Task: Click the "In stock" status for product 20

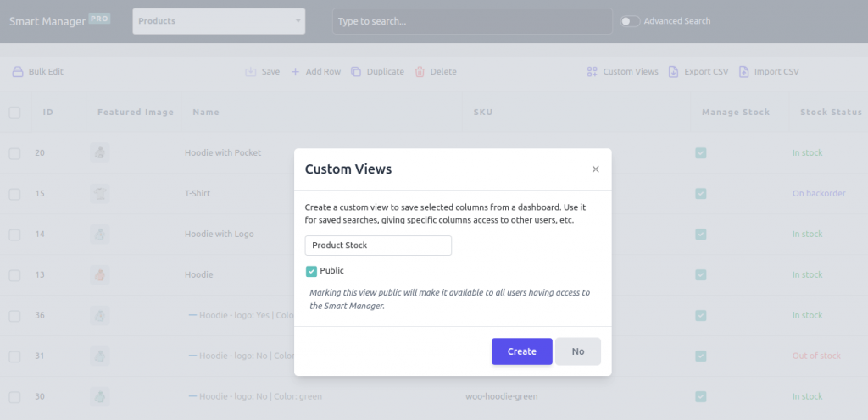Action: click(x=808, y=152)
